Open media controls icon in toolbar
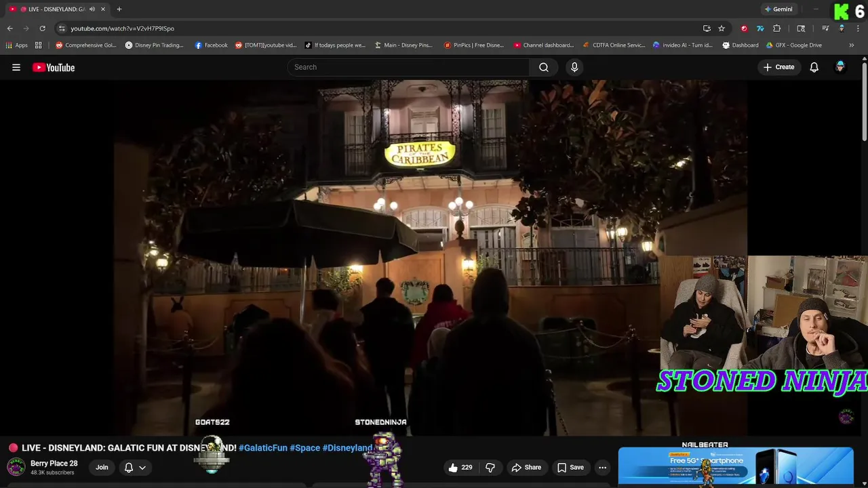The image size is (868, 488). click(825, 28)
